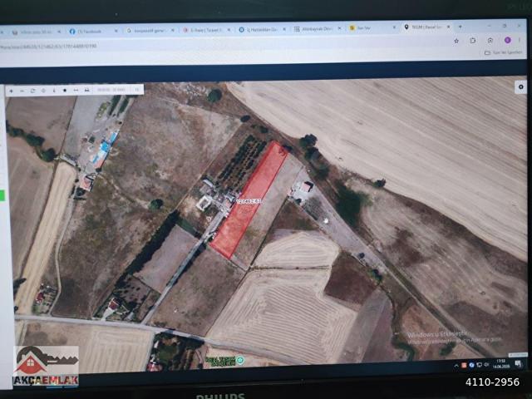Zoom out with the minus map tool
Image resolution: width=532 pixels, height=399 pixels.
point(22,91)
